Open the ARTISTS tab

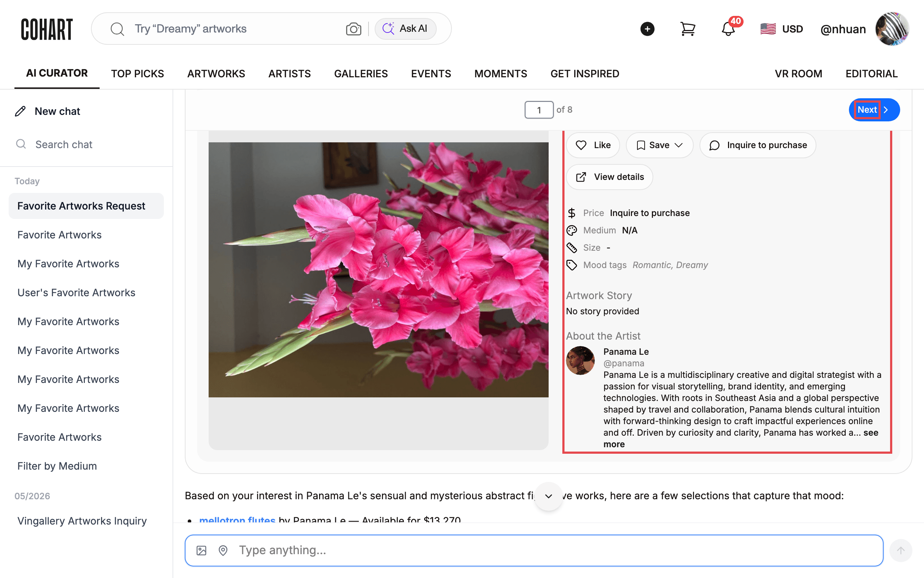coord(289,73)
